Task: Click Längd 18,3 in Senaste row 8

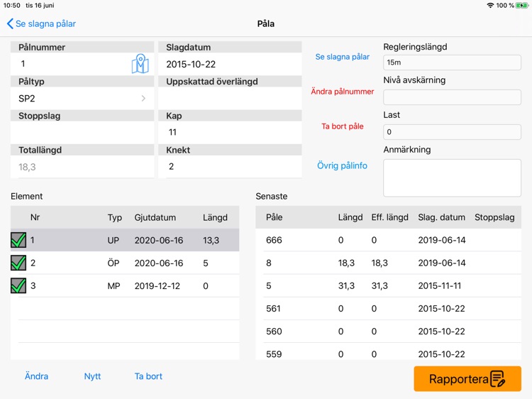Action: point(346,263)
